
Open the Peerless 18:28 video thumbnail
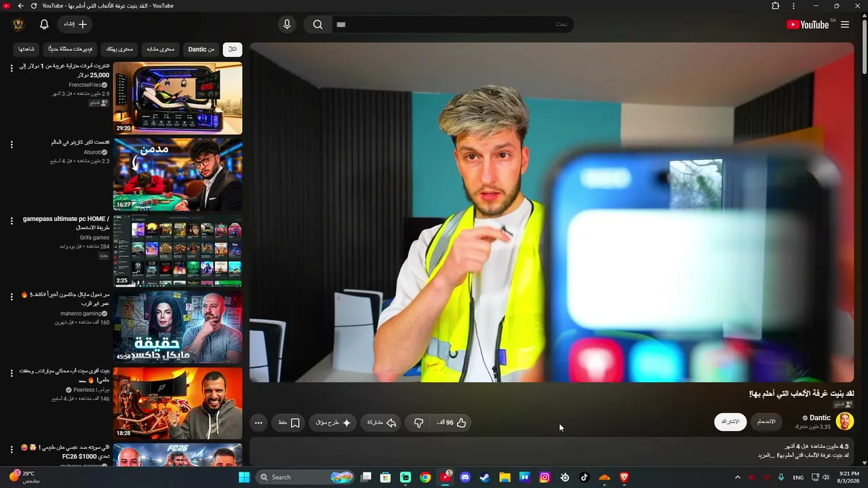click(178, 403)
